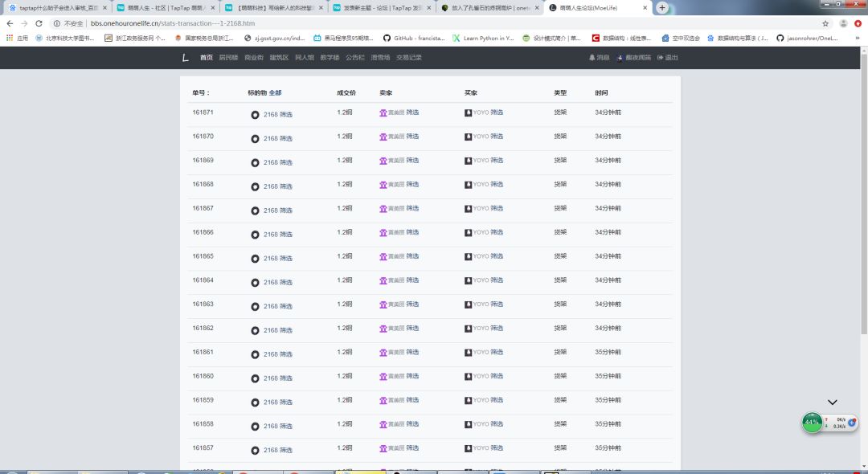The width and height of the screenshot is (868, 474).
Task: Click the blue plus on floating speed widget
Action: coord(852,423)
